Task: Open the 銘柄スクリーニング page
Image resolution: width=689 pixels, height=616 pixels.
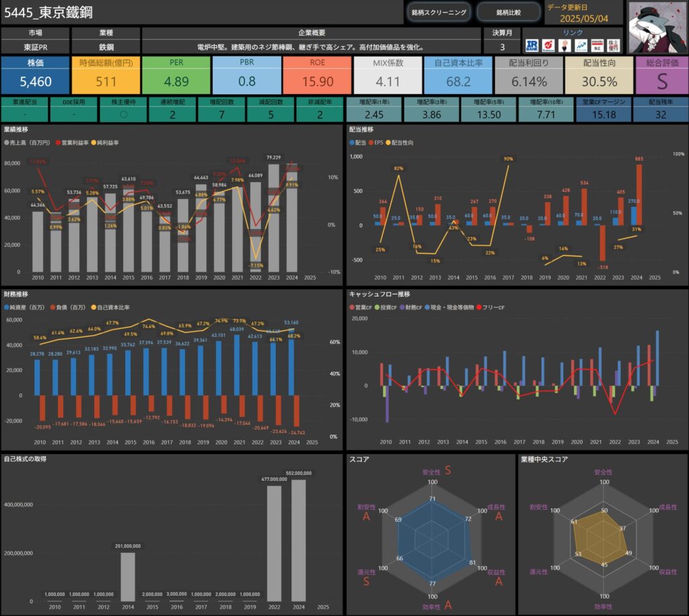Action: click(439, 12)
